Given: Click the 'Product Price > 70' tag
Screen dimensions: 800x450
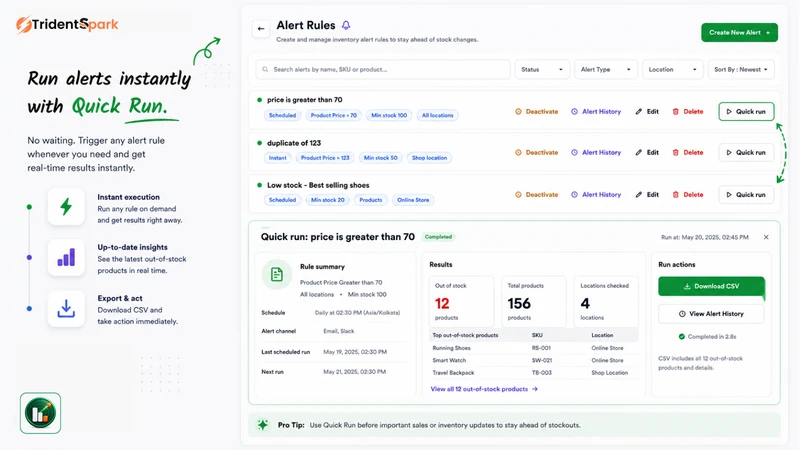Looking at the screenshot, I should 334,115.
